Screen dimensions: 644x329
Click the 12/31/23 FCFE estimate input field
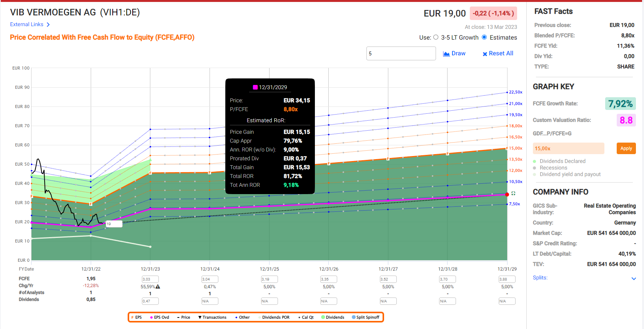(150, 279)
